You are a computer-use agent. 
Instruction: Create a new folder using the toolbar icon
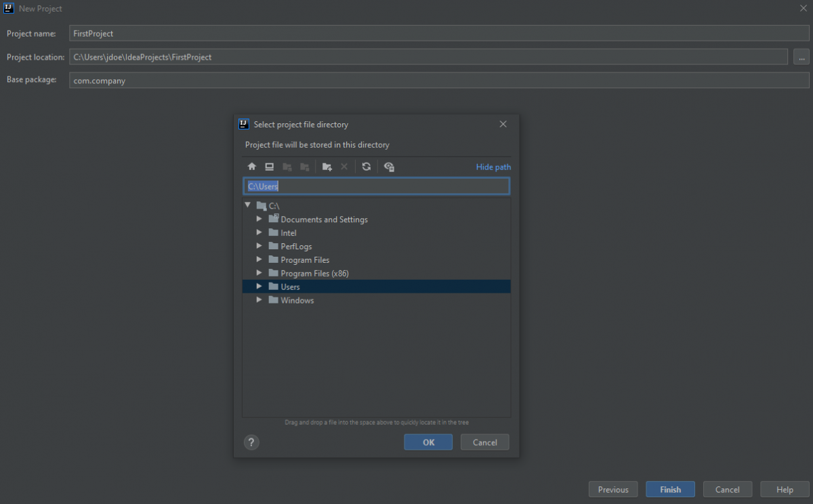point(327,167)
